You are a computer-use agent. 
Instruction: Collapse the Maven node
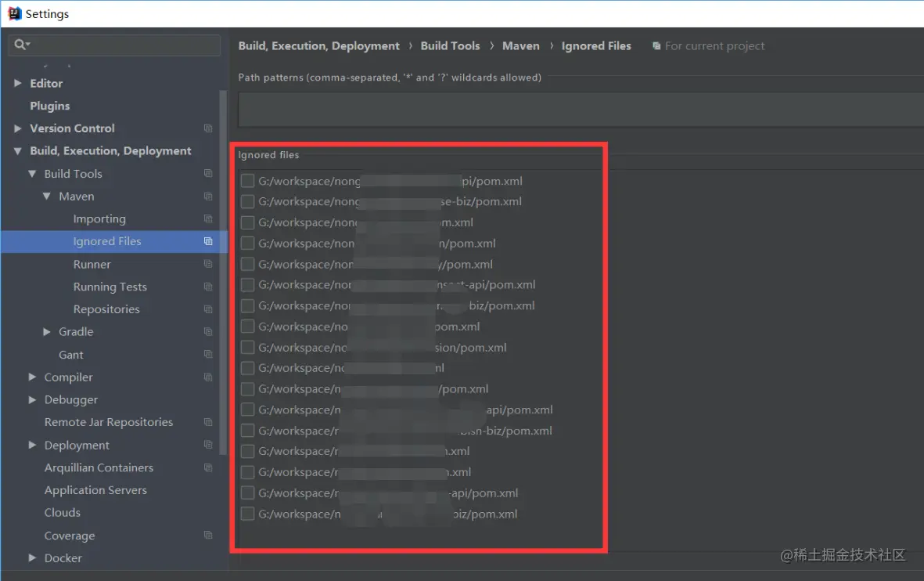tap(47, 196)
